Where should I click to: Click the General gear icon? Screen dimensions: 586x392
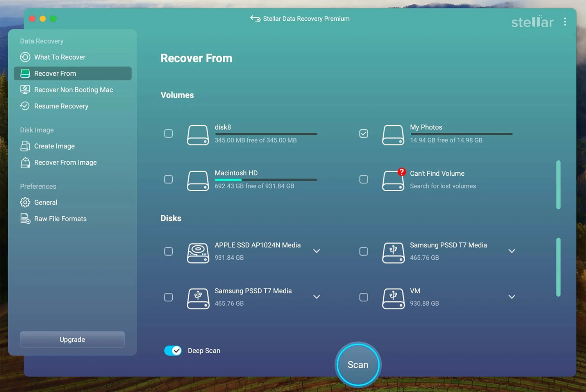pyautogui.click(x=25, y=202)
